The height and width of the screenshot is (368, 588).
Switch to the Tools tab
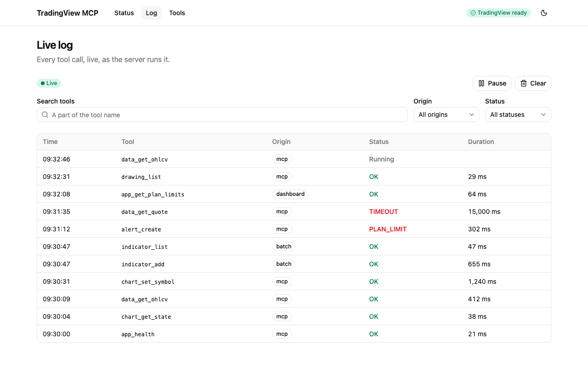point(177,13)
